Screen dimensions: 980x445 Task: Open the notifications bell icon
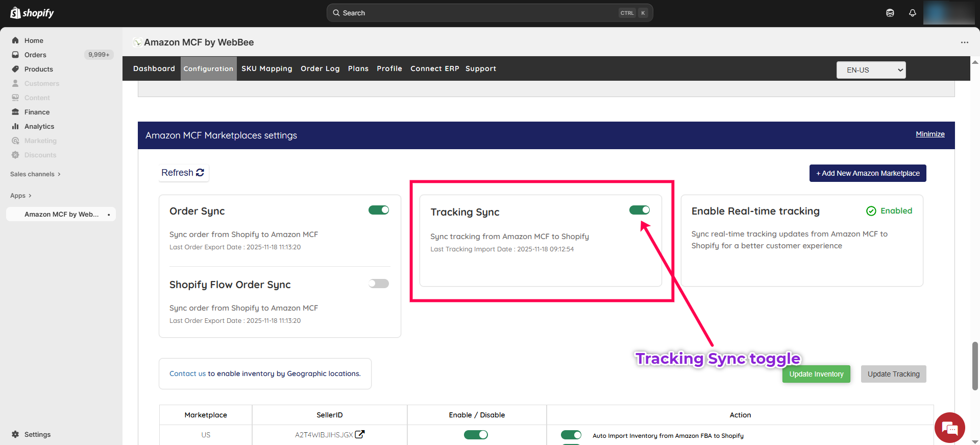913,13
